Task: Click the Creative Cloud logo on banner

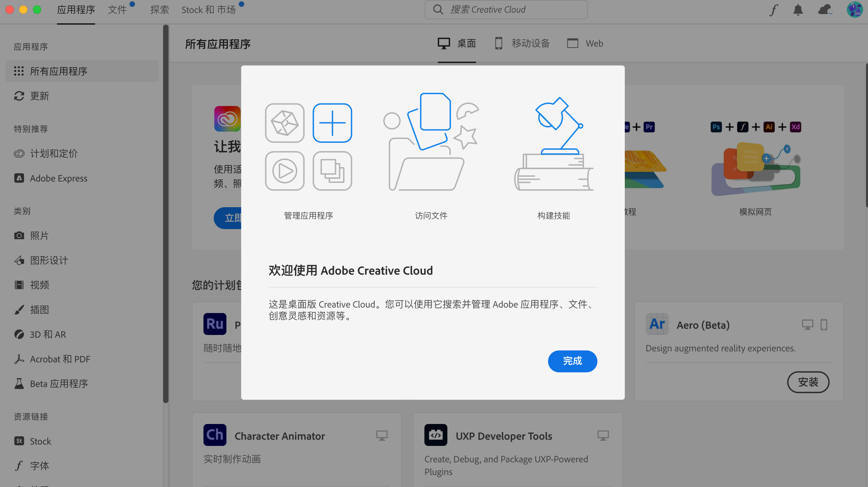Action: click(x=227, y=119)
